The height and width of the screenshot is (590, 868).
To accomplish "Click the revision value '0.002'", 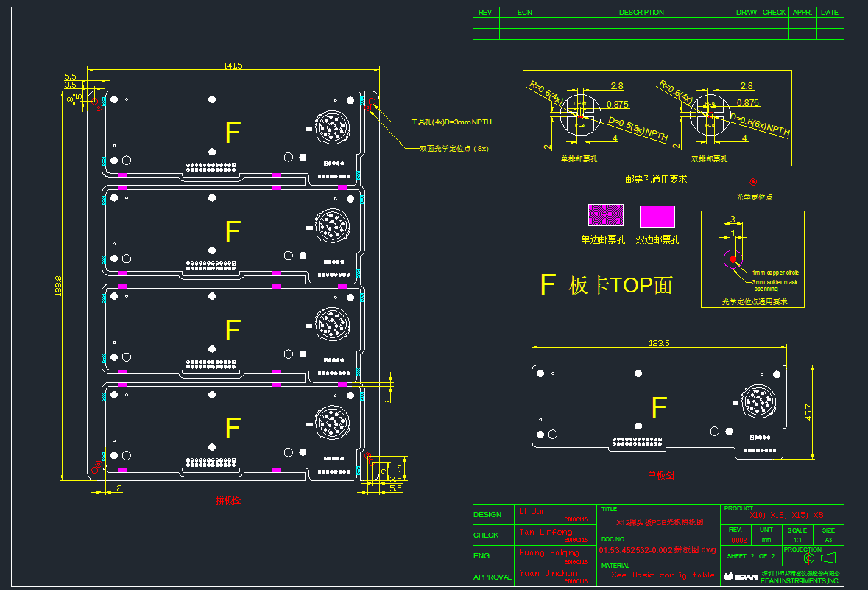I will 738,540.
